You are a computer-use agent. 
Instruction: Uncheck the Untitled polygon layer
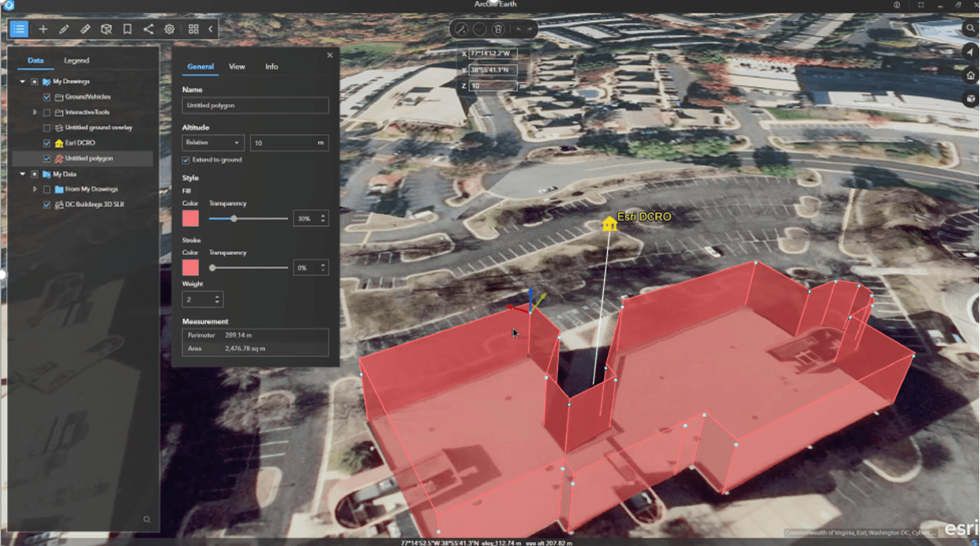click(47, 158)
